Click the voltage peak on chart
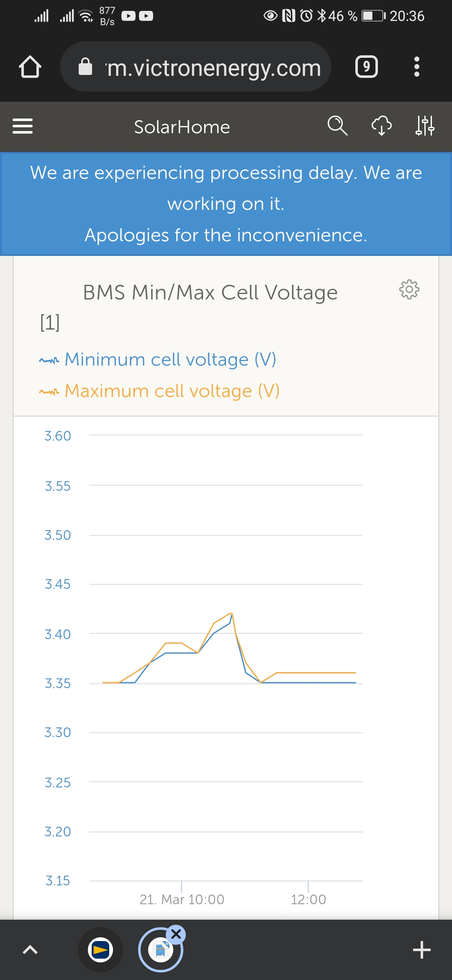This screenshot has width=452, height=980. (231, 614)
